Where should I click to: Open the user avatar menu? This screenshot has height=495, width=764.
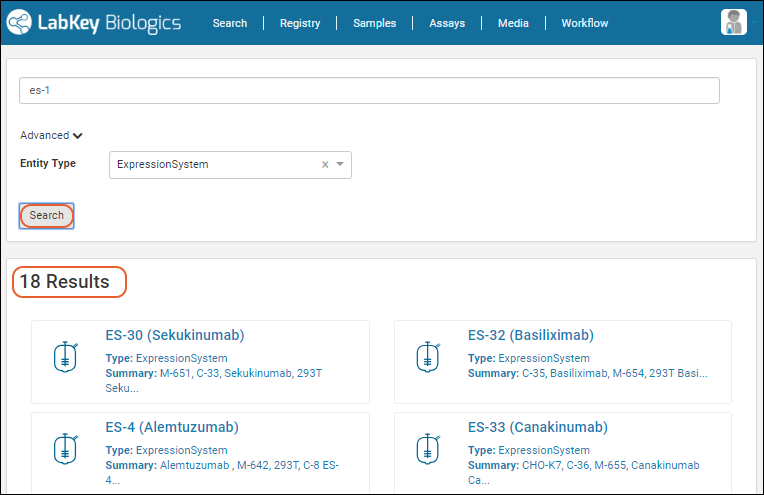point(733,22)
